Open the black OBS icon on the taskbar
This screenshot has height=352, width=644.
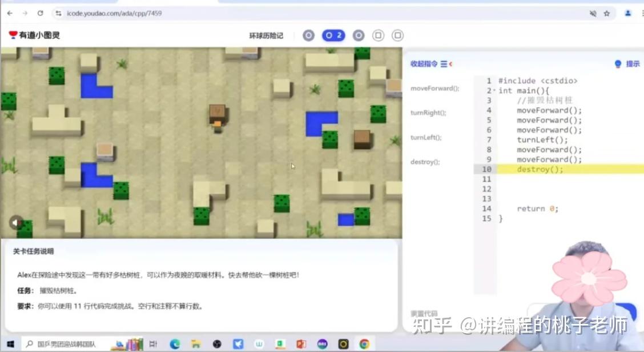pos(217,344)
